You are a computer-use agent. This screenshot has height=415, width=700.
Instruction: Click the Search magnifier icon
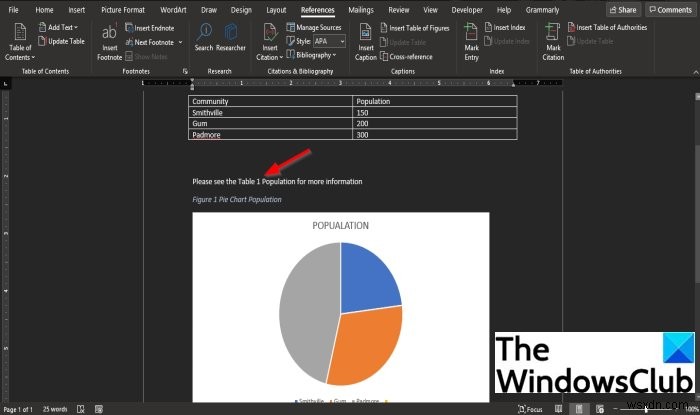[x=204, y=37]
